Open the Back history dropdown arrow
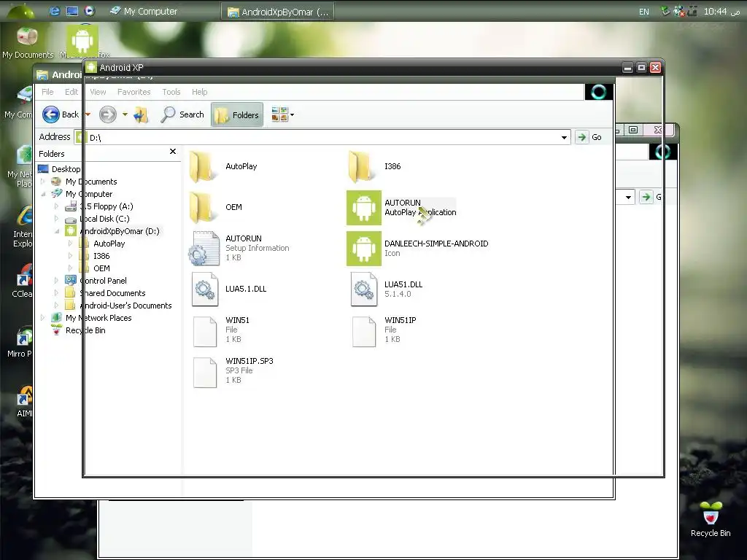The image size is (747, 560). (88, 114)
